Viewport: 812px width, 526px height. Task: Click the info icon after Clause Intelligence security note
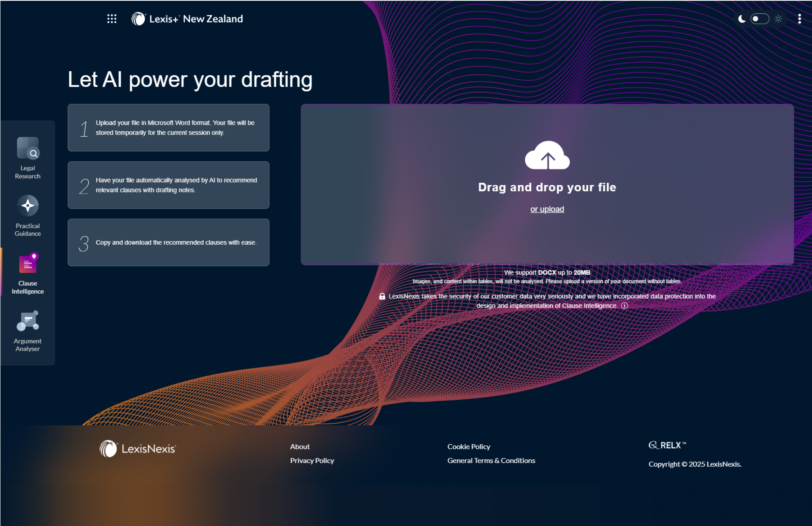625,306
